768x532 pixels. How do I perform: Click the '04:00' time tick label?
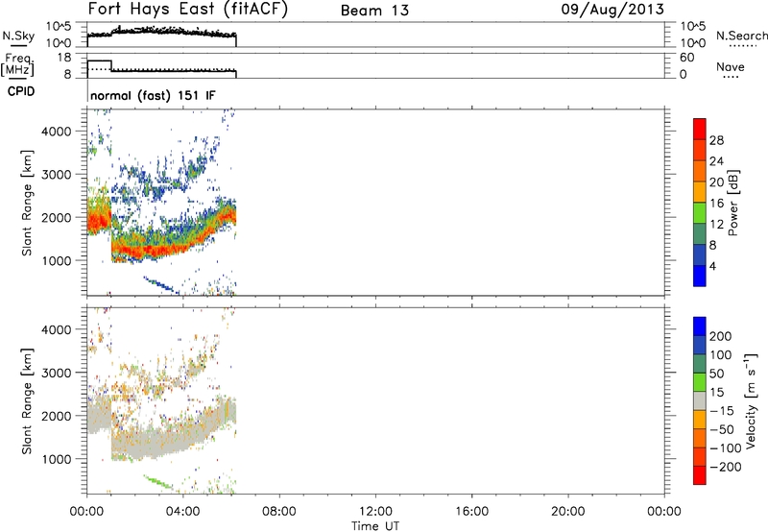(x=182, y=512)
